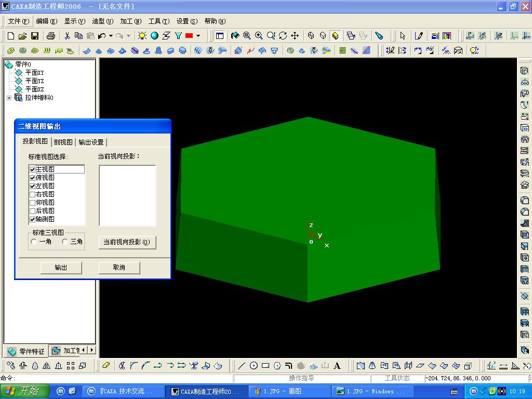532x399 pixels.
Task: Click the 输出 button
Action: point(61,268)
